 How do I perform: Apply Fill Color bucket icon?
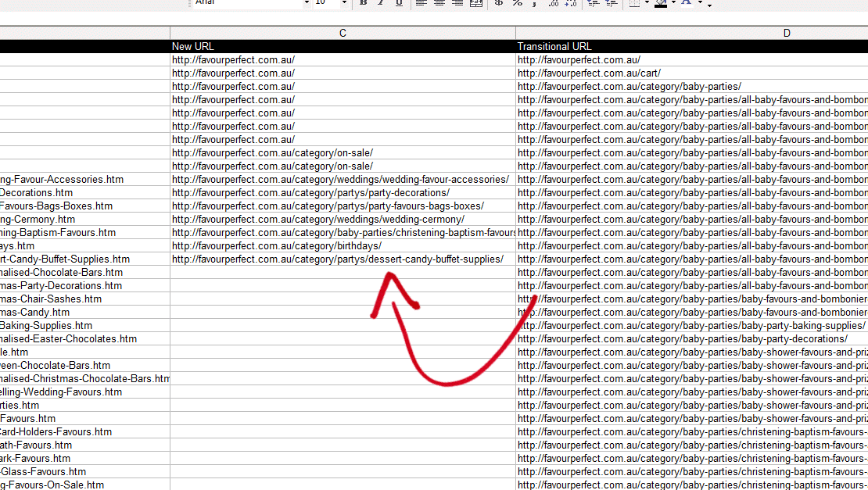661,3
